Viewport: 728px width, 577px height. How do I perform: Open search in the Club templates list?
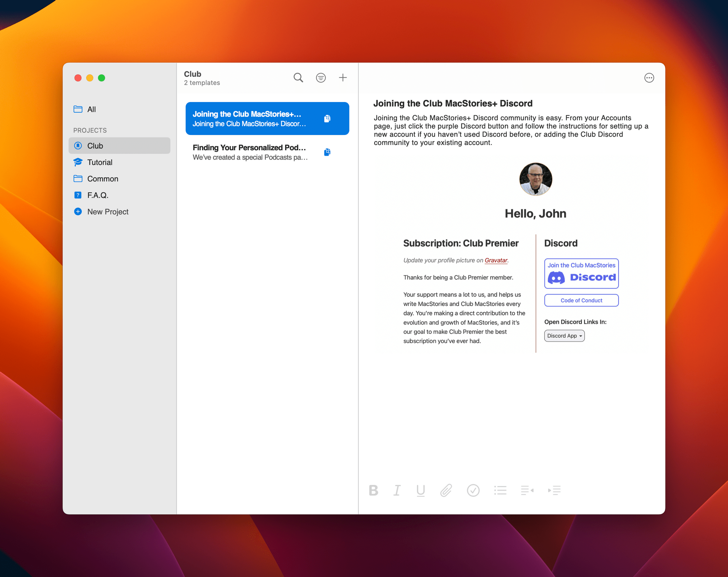(x=298, y=77)
